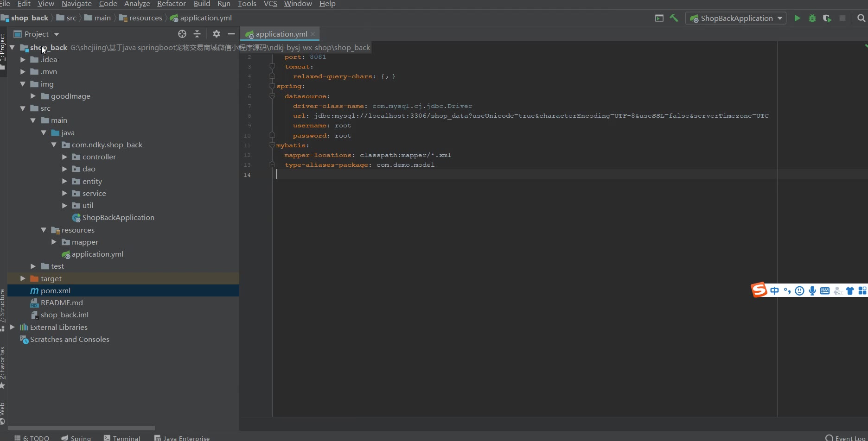Open Project panel settings gear
868x441 pixels.
point(216,34)
